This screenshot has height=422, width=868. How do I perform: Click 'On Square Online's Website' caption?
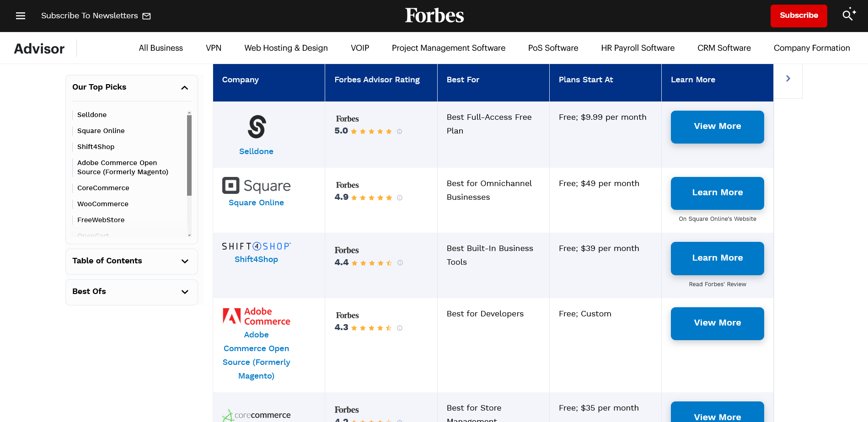[718, 219]
